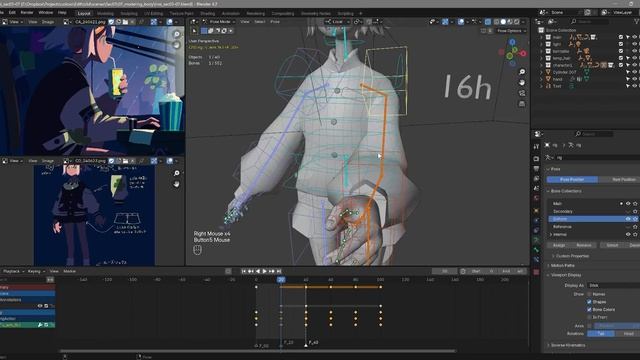Open the Display As dropdown
This screenshot has height=360, width=640.
pyautogui.click(x=613, y=286)
